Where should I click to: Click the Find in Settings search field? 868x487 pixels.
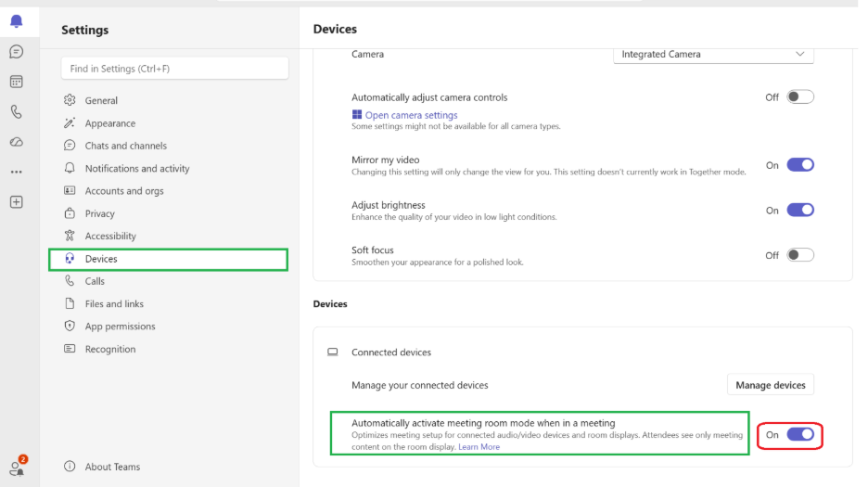point(175,69)
